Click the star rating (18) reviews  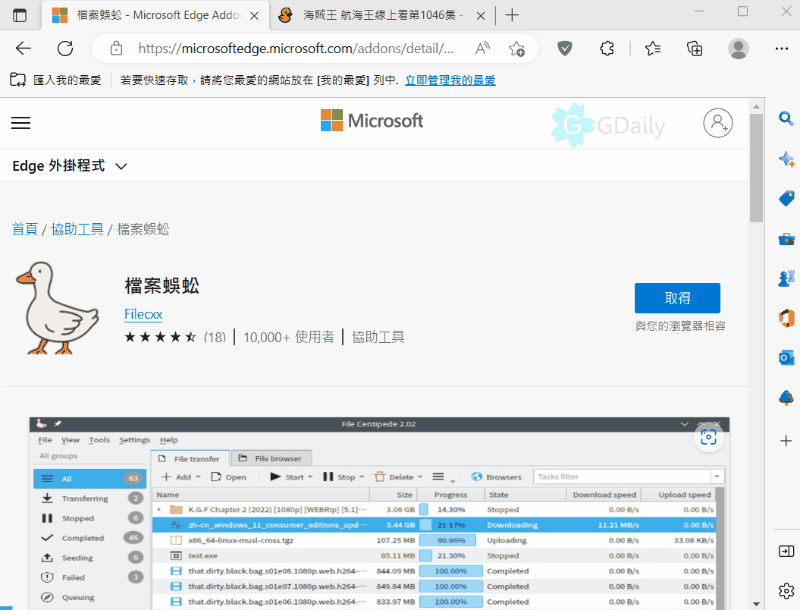point(175,337)
